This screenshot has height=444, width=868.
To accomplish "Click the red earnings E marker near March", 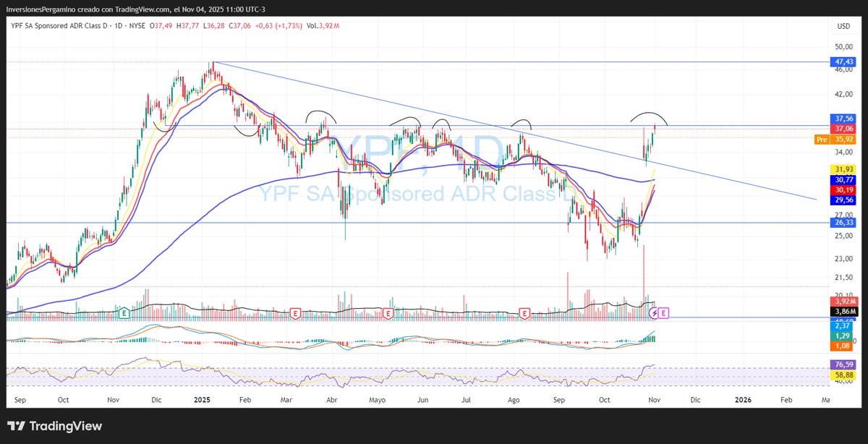I will click(295, 313).
